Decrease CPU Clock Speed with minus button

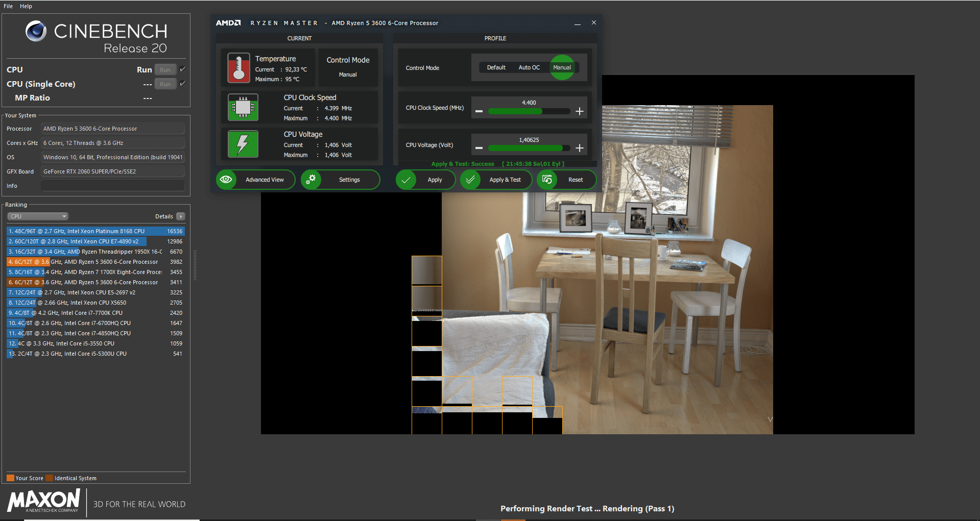(479, 111)
